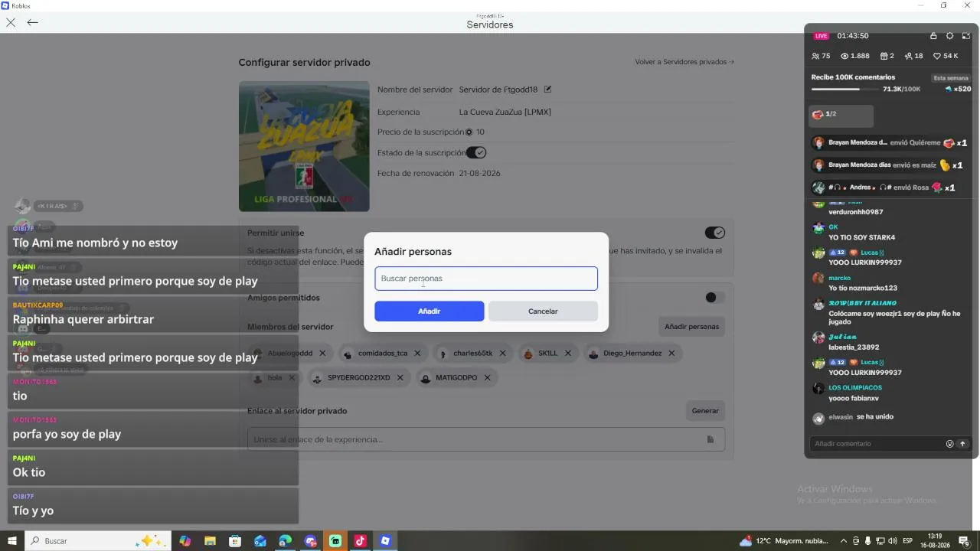Open Copilot from the taskbar
Viewport: 980px width, 551px height.
pyautogui.click(x=185, y=541)
